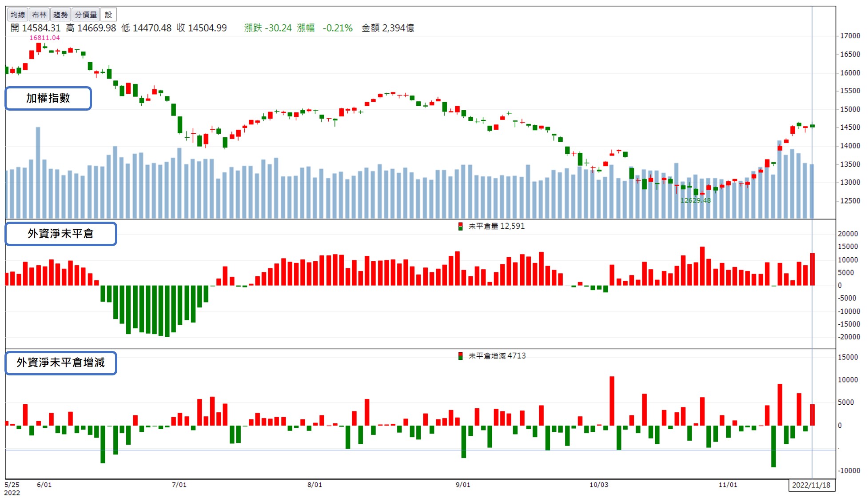Click the 16811.04 high price label
The width and height of the screenshot is (868, 498).
click(44, 38)
